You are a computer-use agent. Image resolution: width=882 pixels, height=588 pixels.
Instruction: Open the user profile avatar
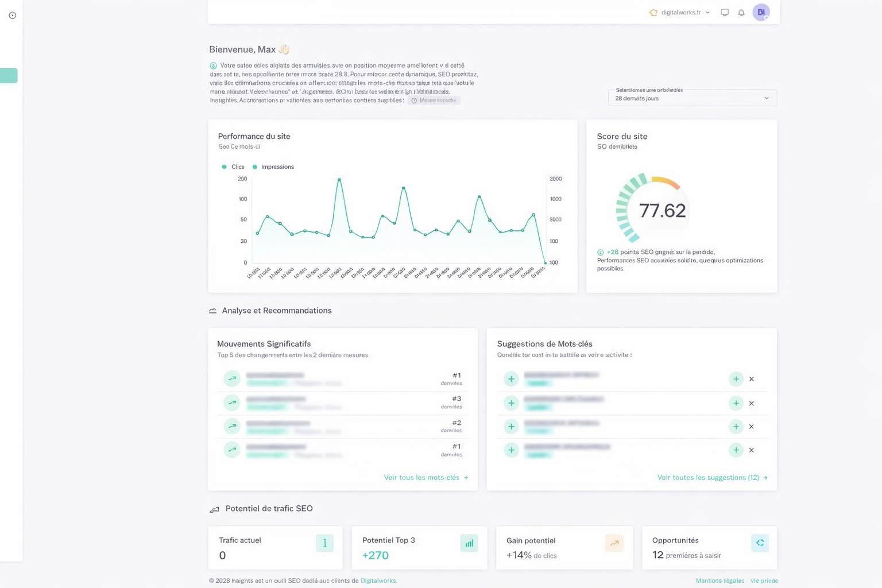761,12
